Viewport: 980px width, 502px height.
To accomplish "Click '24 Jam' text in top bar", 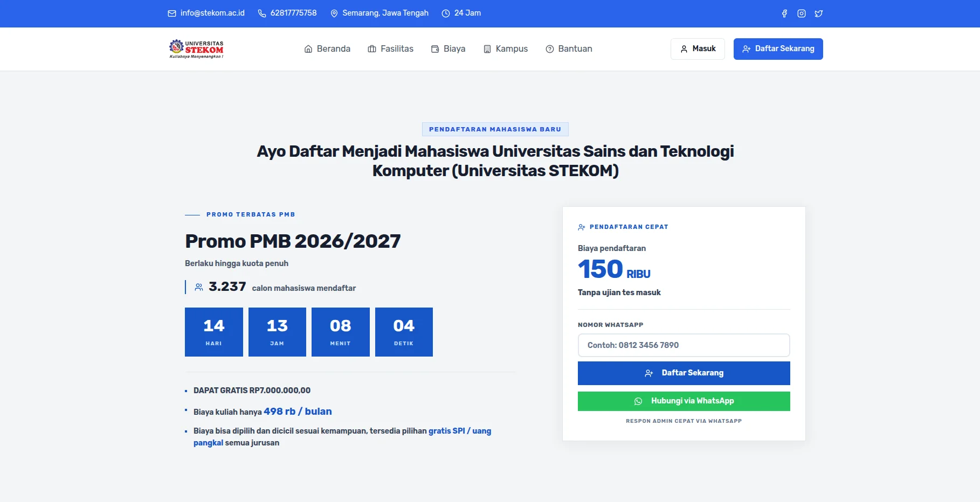I will [467, 13].
